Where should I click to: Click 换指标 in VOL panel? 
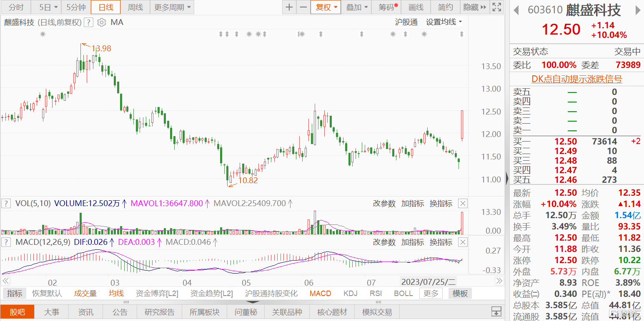(441, 204)
